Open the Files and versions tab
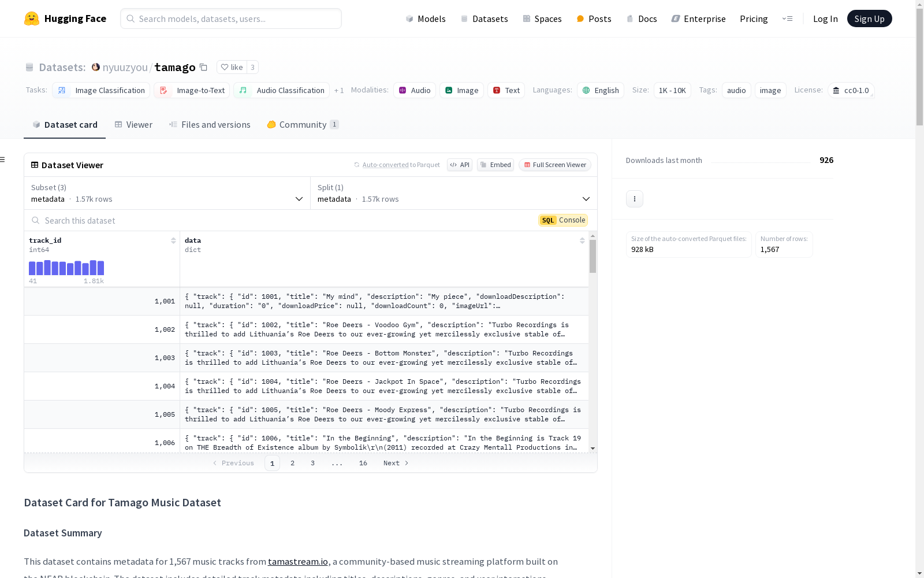 coord(210,124)
